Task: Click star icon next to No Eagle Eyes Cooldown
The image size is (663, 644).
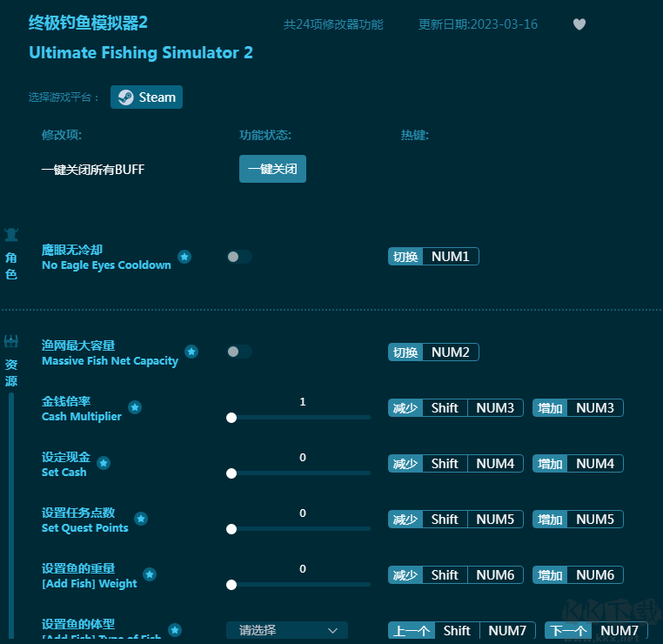Action: pos(184,257)
